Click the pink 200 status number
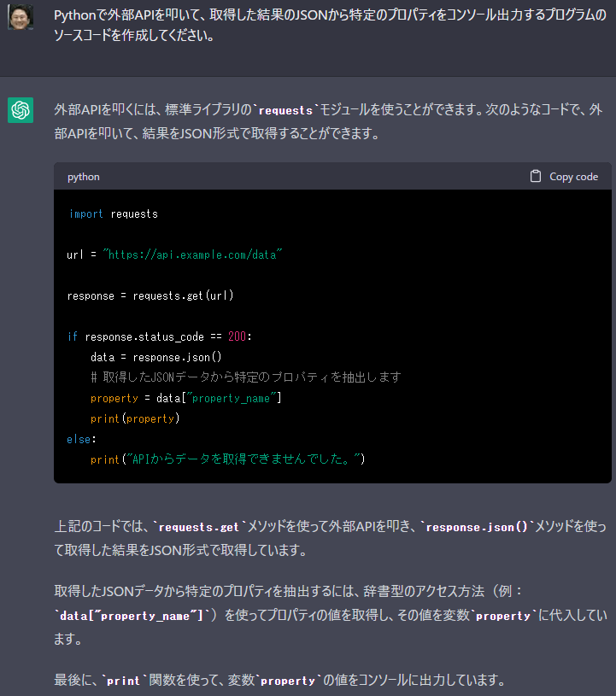The image size is (616, 696). (237, 336)
